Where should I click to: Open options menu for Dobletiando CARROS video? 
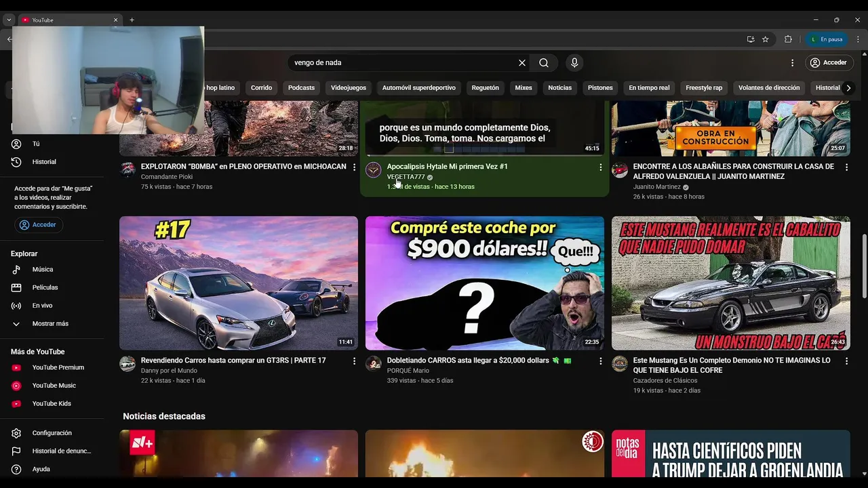[x=600, y=361]
